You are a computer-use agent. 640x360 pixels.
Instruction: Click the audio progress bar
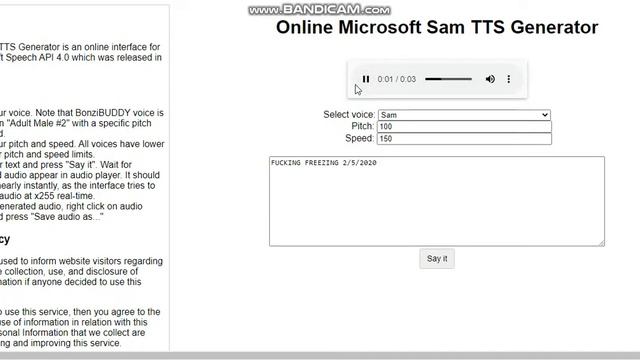pyautogui.click(x=448, y=79)
